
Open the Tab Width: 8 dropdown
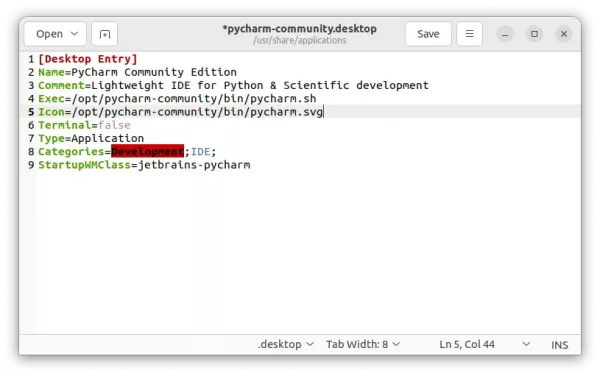[363, 344]
